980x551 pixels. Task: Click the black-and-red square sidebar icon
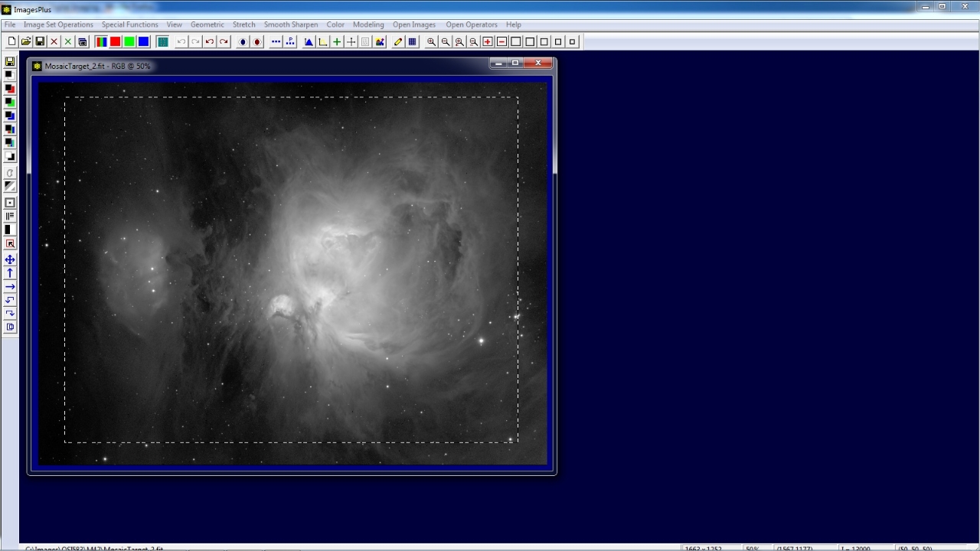(10, 88)
